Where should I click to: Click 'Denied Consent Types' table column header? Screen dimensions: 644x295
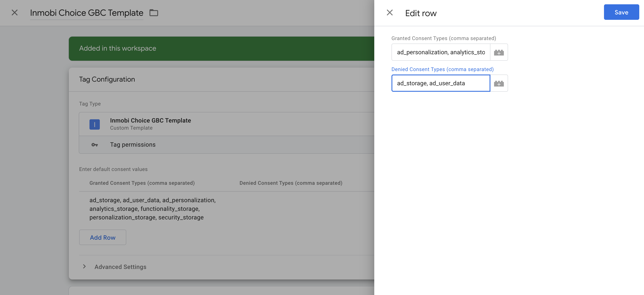(x=291, y=183)
